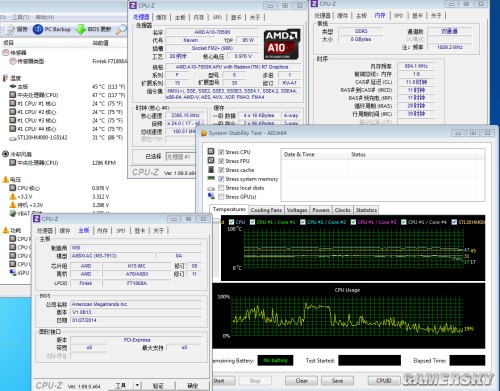Switch to the Cooling Fans tab

click(266, 210)
